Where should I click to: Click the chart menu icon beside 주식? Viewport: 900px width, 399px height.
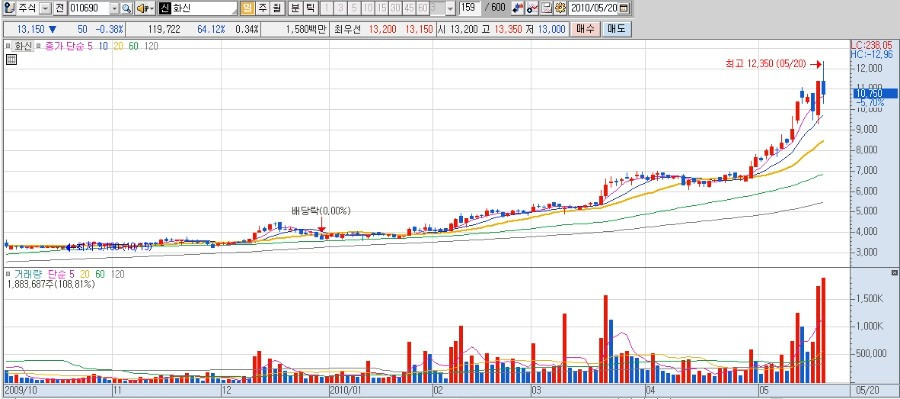(x=9, y=8)
